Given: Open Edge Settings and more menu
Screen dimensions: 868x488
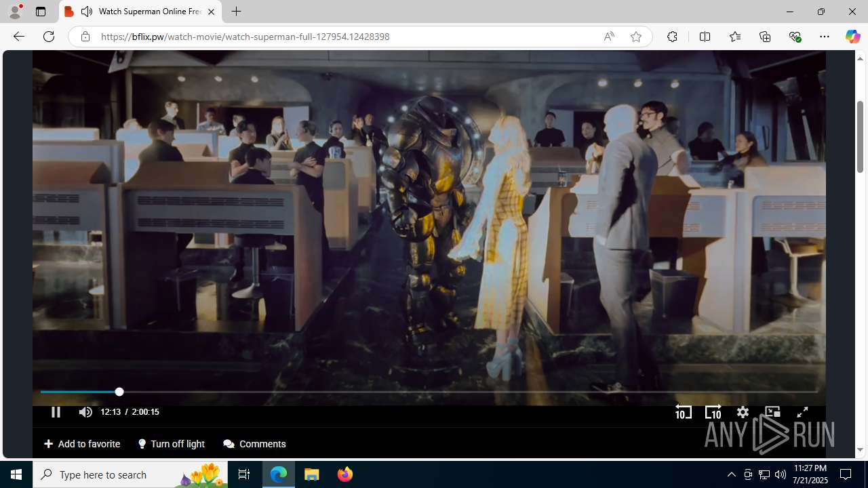Looking at the screenshot, I should pyautogui.click(x=825, y=37).
